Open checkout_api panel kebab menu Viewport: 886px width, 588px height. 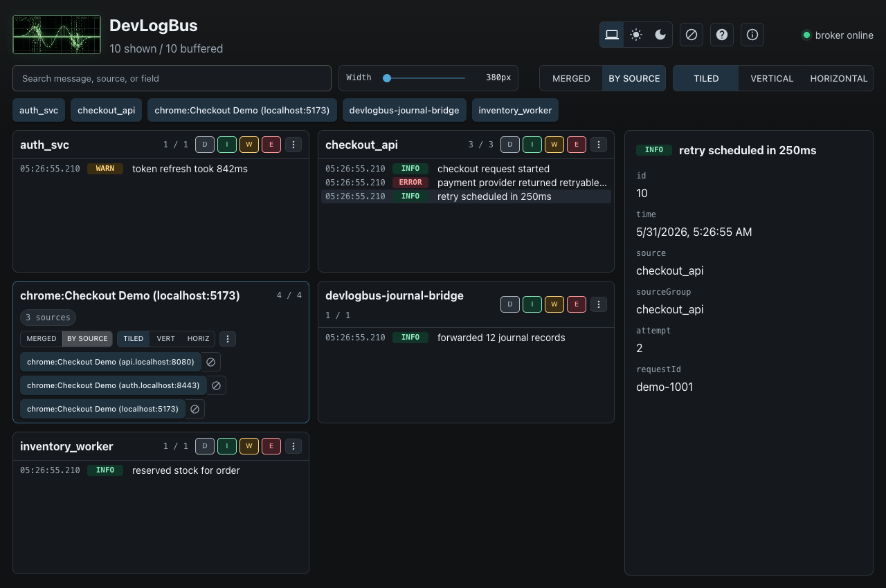coord(599,145)
